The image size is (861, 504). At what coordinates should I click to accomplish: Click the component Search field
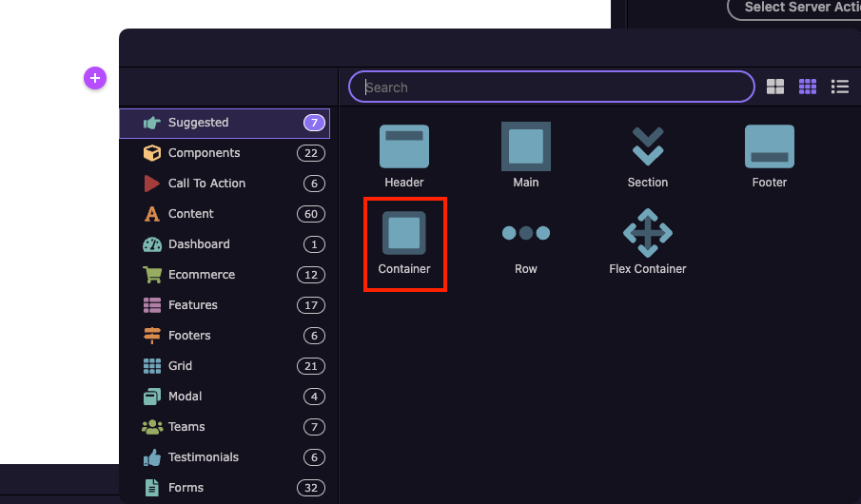552,87
